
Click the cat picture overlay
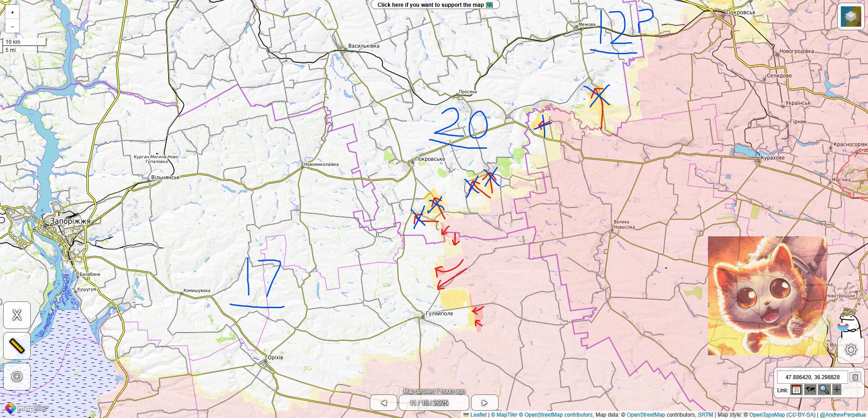[x=769, y=296]
